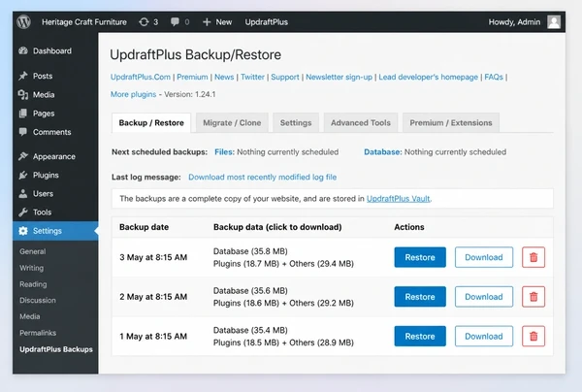This screenshot has width=582, height=392.
Task: Open Permalinks settings submenu item
Action: click(38, 333)
